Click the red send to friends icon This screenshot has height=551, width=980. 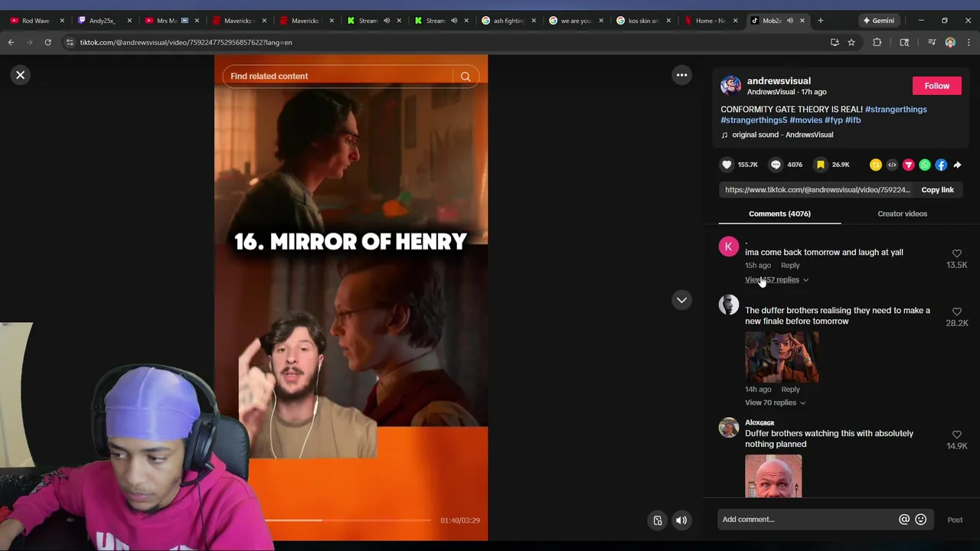[908, 165]
